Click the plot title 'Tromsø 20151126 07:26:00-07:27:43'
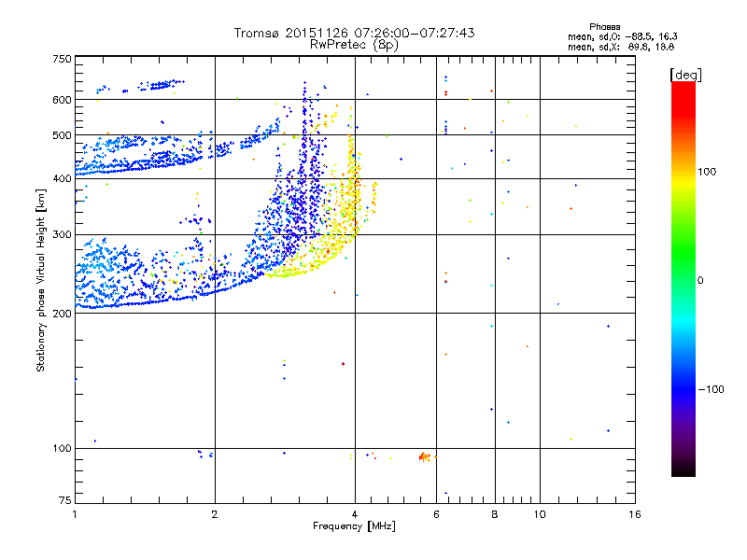Viewport: 747px width, 560px height. [x=354, y=33]
